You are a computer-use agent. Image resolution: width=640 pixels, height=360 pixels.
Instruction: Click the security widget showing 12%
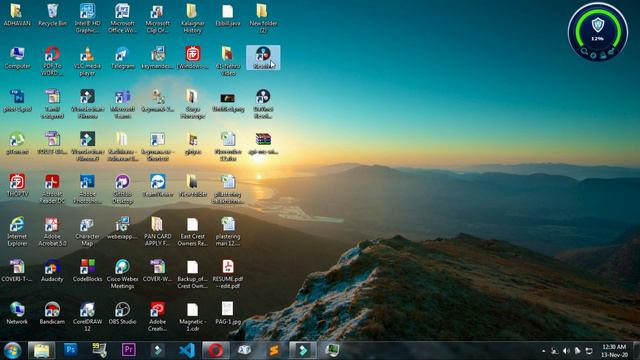598,32
